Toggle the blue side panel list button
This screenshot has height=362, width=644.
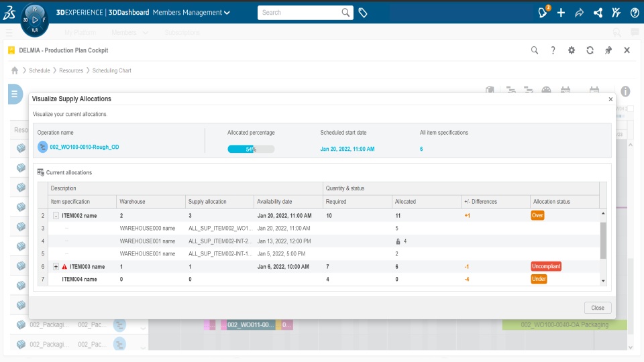click(15, 94)
